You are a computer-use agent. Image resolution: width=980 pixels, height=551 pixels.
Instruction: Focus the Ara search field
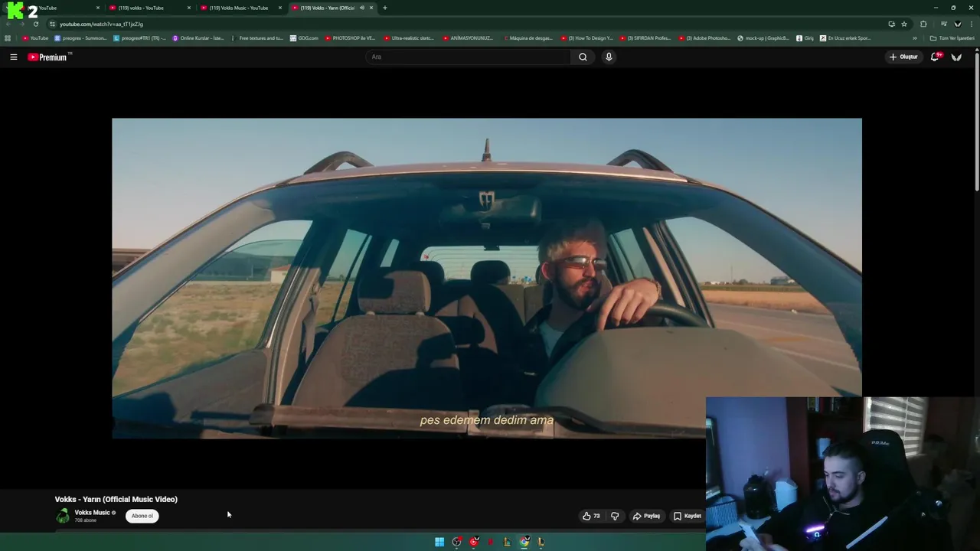[469, 57]
